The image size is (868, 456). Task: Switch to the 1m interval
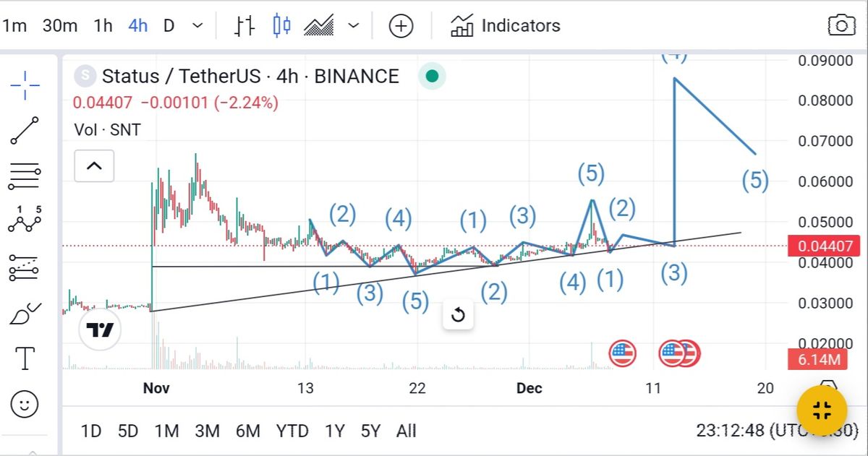(x=14, y=26)
